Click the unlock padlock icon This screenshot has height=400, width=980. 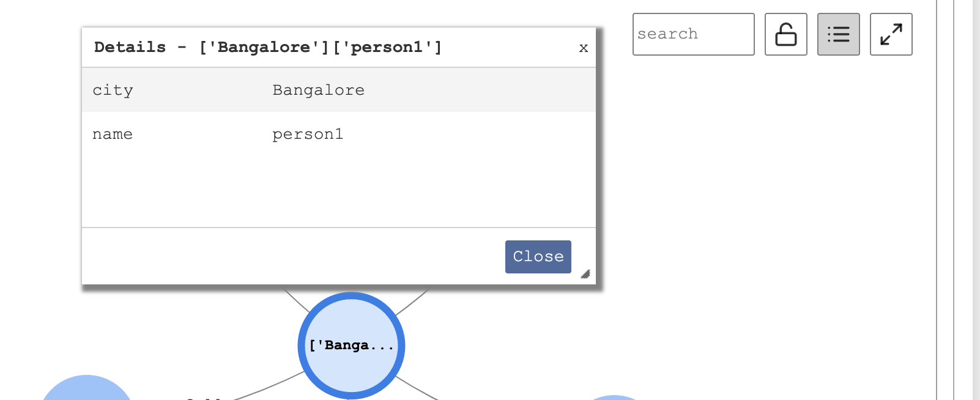[x=786, y=34]
